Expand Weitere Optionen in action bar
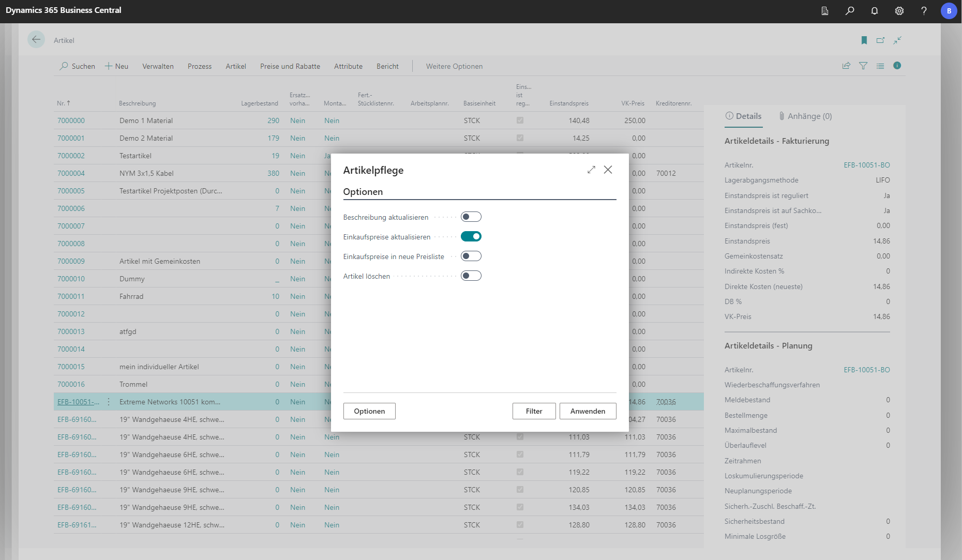 [454, 66]
